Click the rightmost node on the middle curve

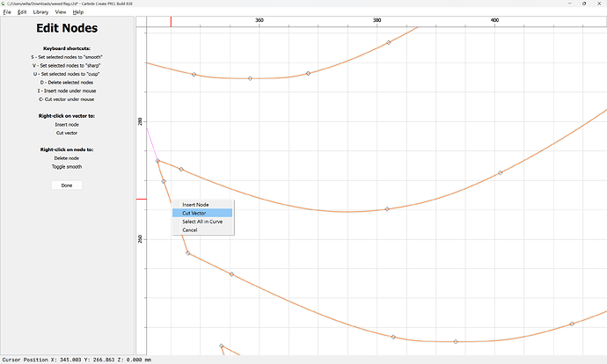501,172
